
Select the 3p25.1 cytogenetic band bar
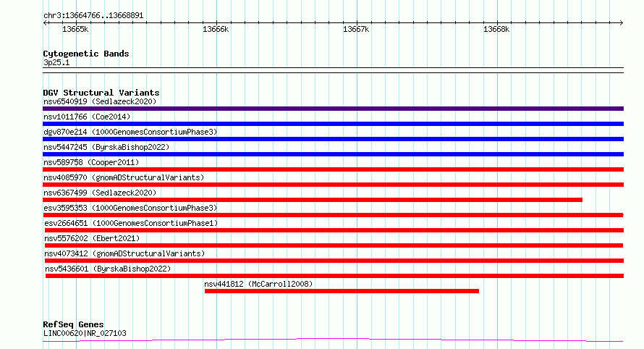pyautogui.click(x=333, y=70)
